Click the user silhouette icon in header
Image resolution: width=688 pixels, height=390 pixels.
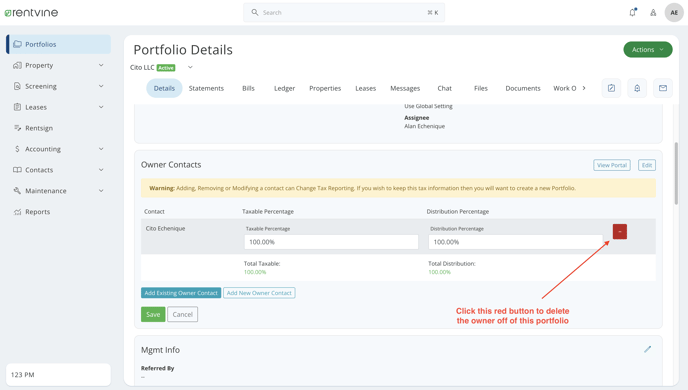pyautogui.click(x=653, y=13)
